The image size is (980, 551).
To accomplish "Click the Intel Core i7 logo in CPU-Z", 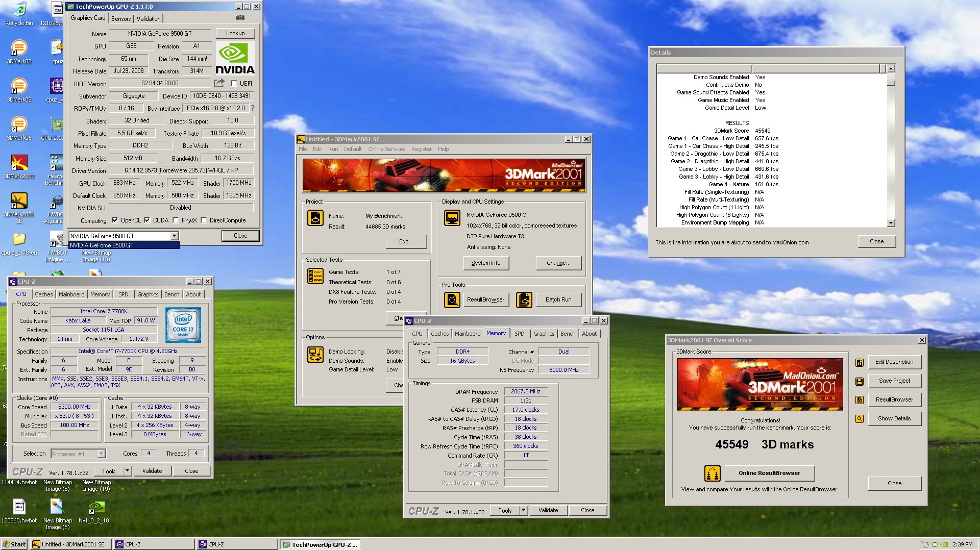I will point(183,325).
